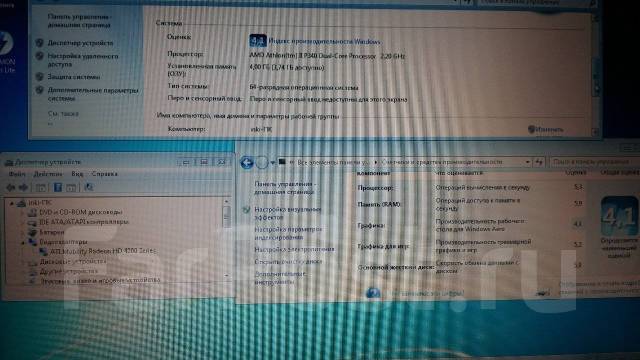Select Звуковые, видео и игровые устройства
This screenshot has height=360, width=640.
point(100,280)
